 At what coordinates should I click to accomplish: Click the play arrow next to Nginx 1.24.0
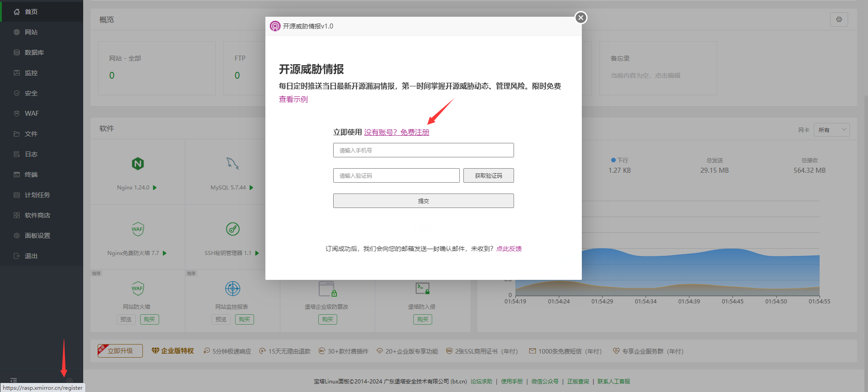tap(155, 188)
